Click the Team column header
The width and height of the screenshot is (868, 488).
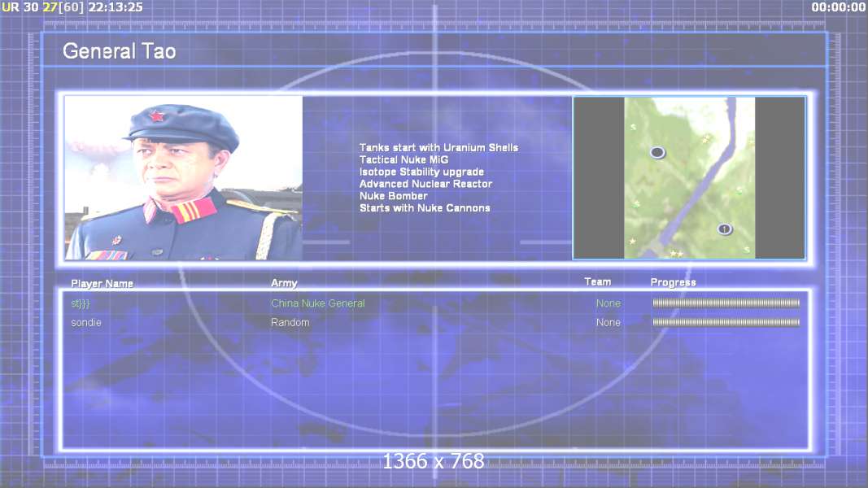click(x=598, y=282)
